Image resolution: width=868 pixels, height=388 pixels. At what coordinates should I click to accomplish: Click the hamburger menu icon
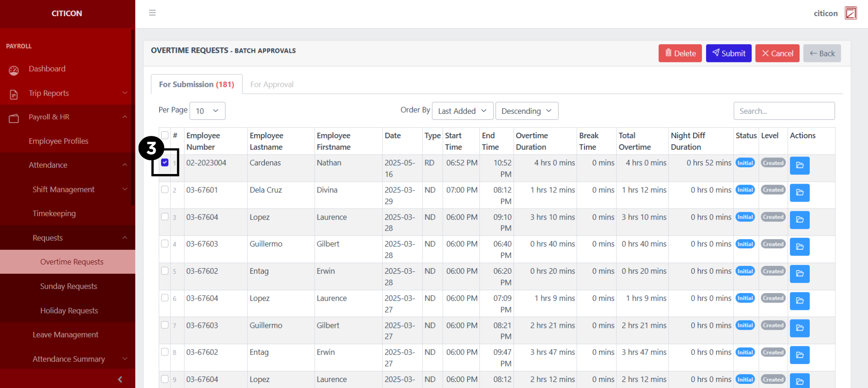click(x=152, y=13)
